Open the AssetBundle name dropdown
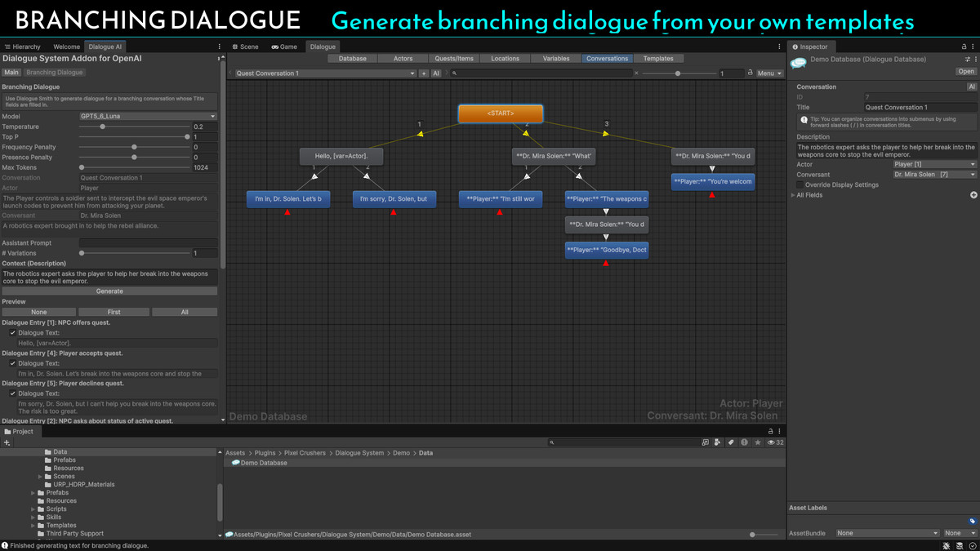The image size is (980, 551). point(887,533)
